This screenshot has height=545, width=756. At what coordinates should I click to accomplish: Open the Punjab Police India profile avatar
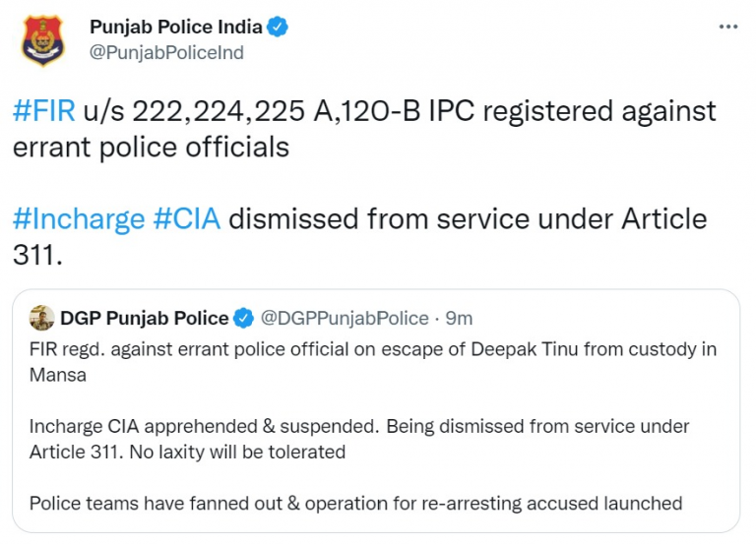42,39
